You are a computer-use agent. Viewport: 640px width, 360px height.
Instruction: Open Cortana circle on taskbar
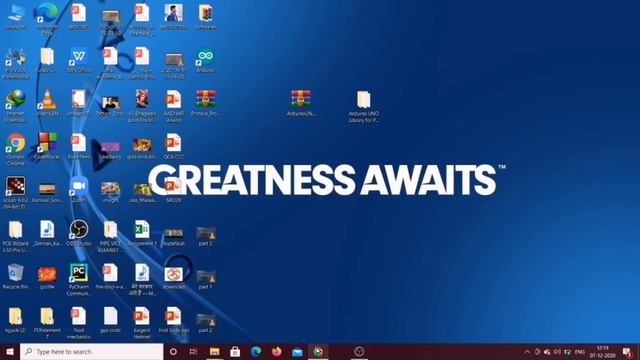(x=173, y=351)
